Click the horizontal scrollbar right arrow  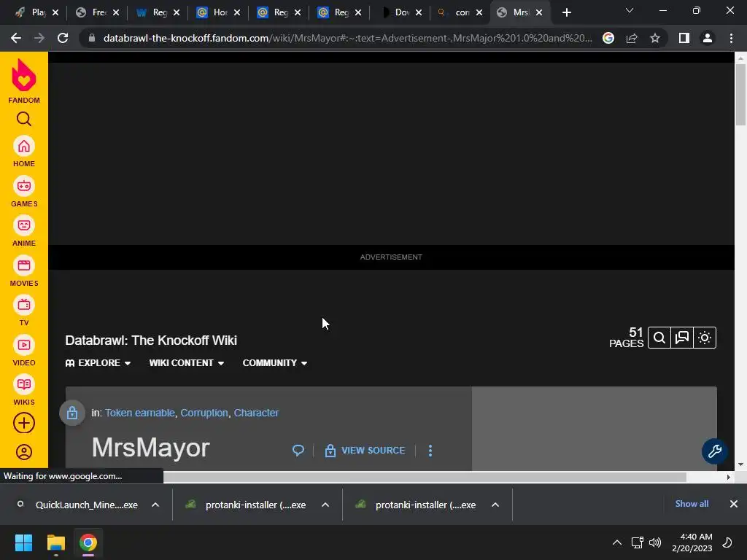[x=729, y=477]
